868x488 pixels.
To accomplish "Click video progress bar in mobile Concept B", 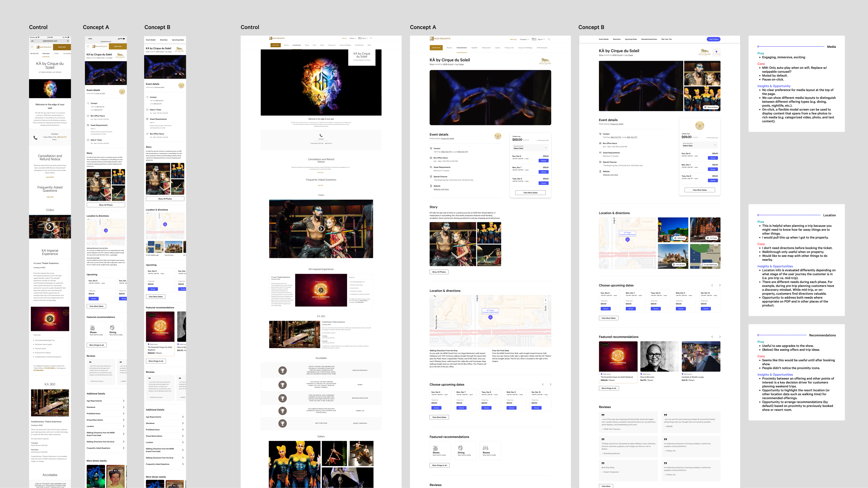I will 165,77.
